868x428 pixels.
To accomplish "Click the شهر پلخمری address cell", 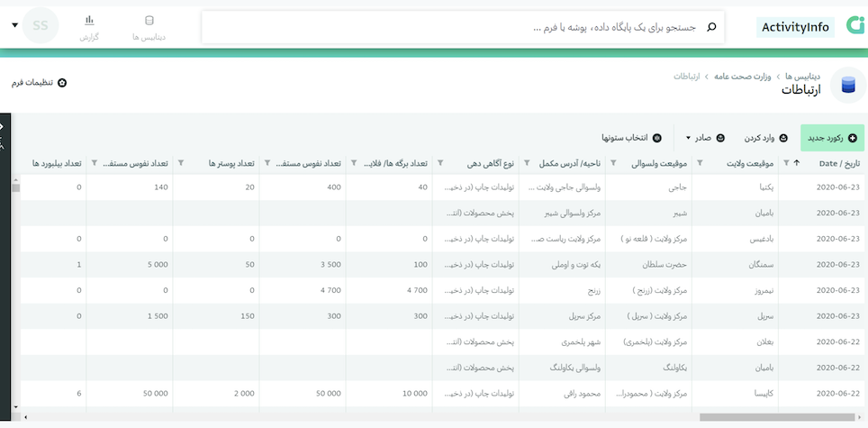I will (562, 341).
